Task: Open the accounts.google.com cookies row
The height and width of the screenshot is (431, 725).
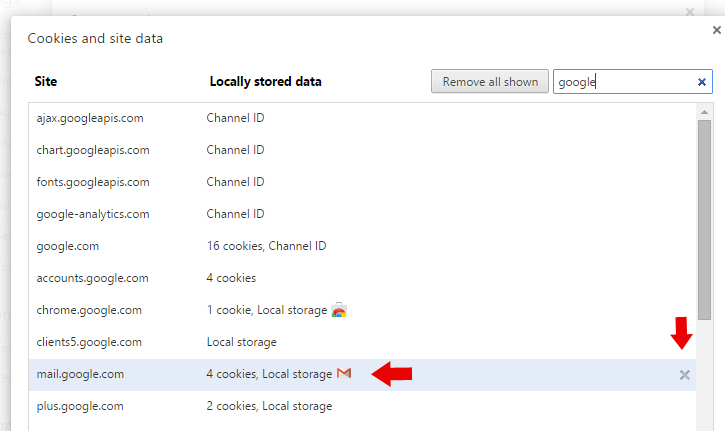Action: (92, 278)
